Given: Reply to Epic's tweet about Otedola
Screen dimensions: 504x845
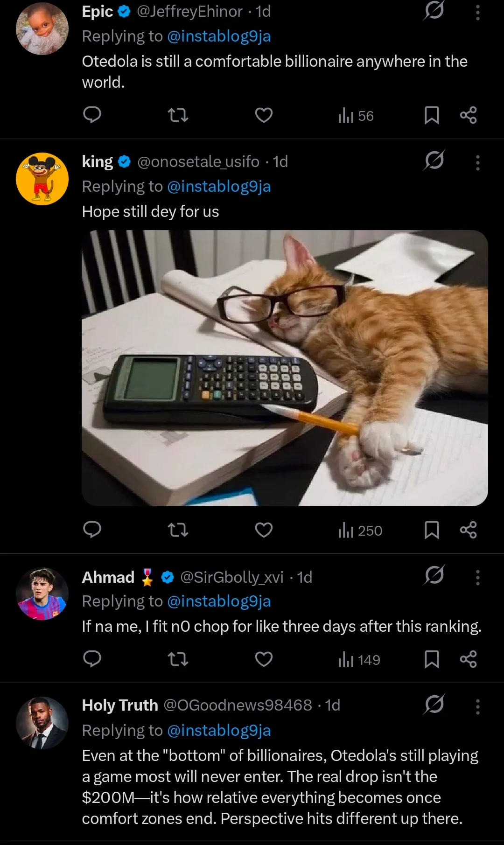Looking at the screenshot, I should [92, 115].
